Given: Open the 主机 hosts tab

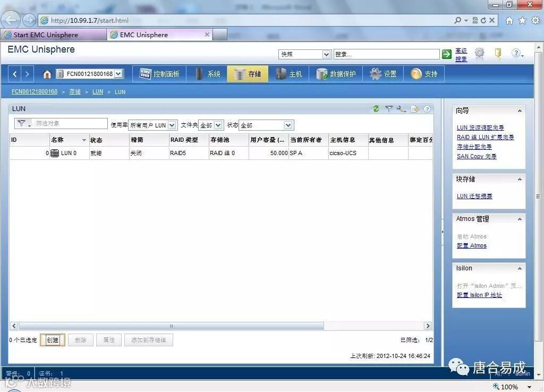Looking at the screenshot, I should pyautogui.click(x=288, y=74).
